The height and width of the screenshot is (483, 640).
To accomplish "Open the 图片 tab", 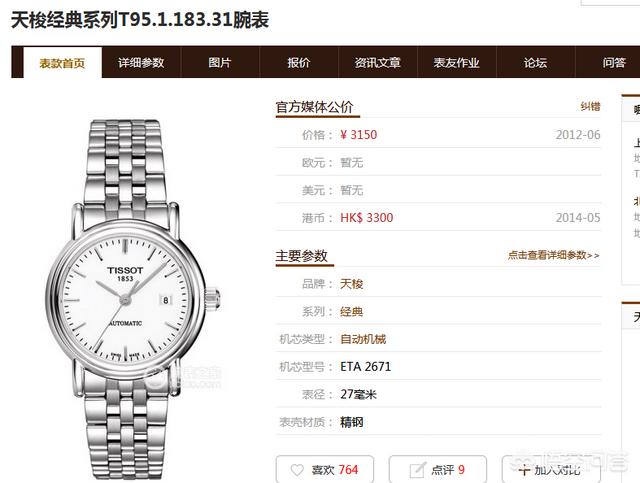I will point(220,62).
